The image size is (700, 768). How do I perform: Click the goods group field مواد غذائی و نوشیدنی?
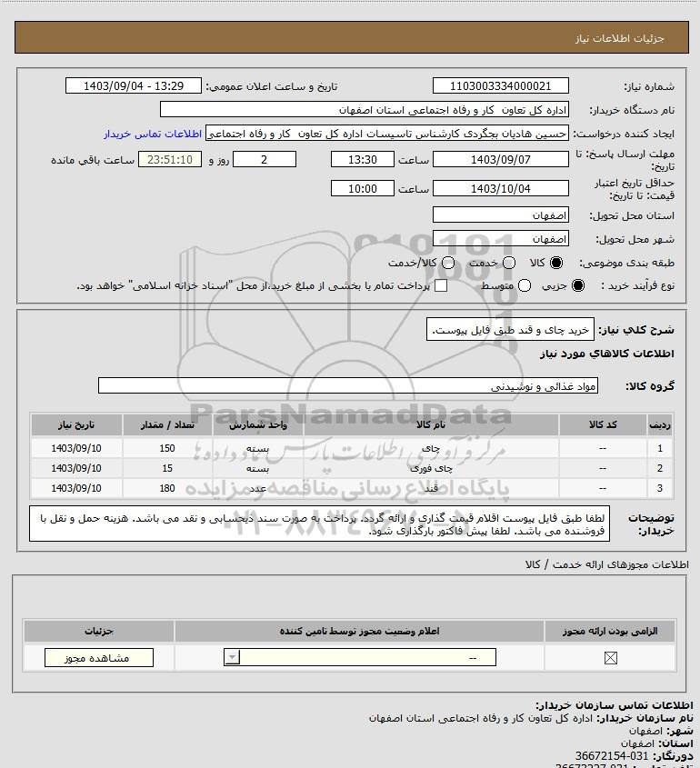[x=348, y=385]
